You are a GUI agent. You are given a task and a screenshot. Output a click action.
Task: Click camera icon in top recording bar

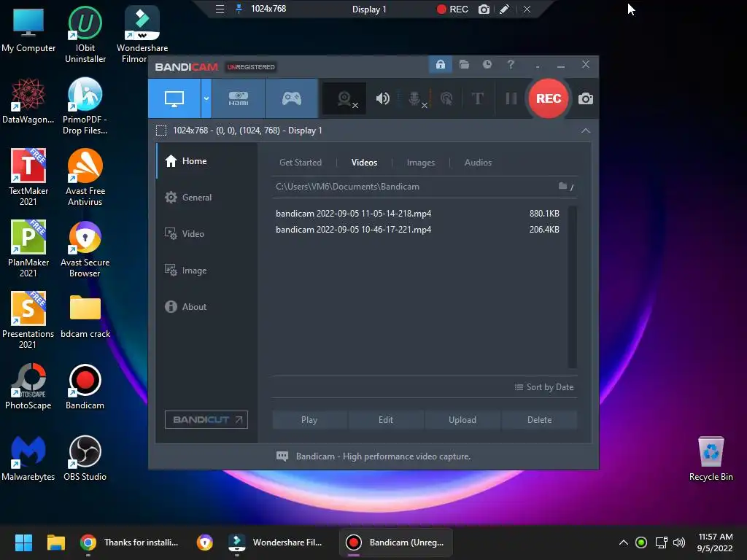point(484,9)
